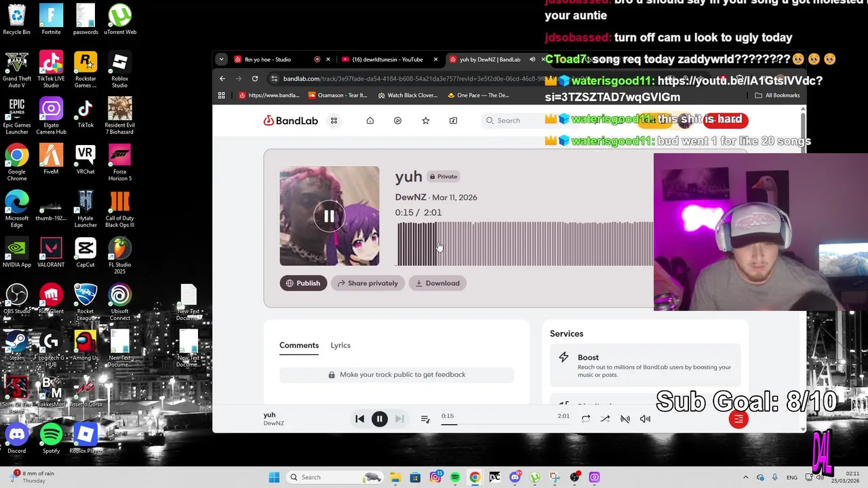The width and height of the screenshot is (868, 488).
Task: Select Fortnite desktop shortcut
Action: click(51, 20)
